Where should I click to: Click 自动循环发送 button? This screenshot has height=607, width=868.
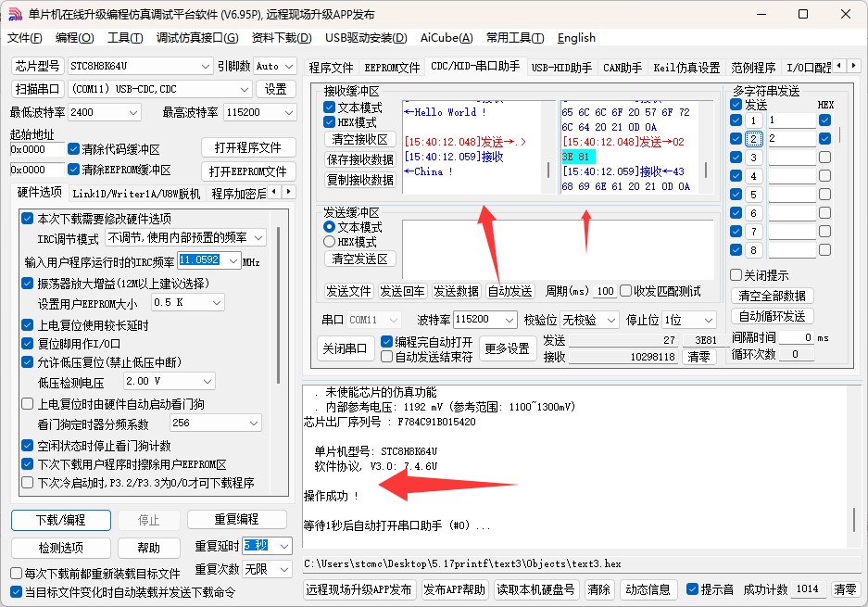click(x=773, y=316)
